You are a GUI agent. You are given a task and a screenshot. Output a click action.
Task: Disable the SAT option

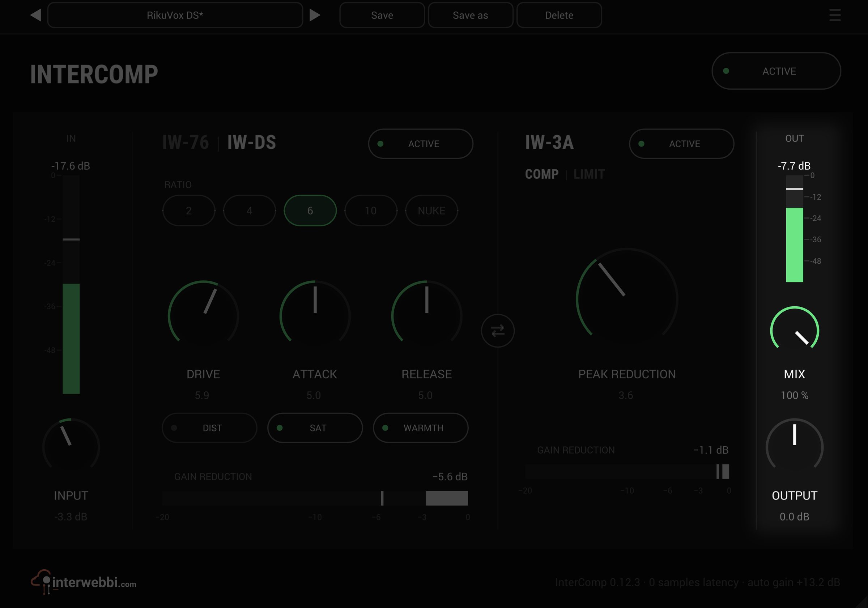point(315,428)
